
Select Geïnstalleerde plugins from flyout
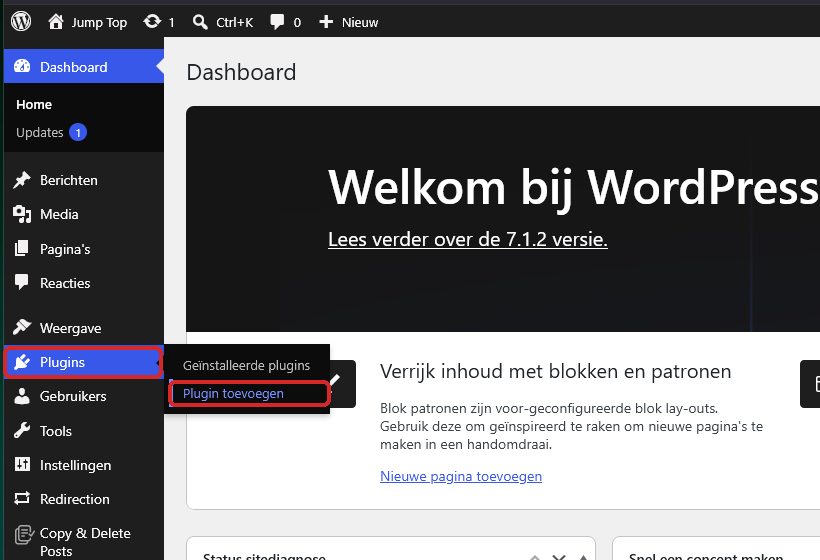(x=246, y=365)
